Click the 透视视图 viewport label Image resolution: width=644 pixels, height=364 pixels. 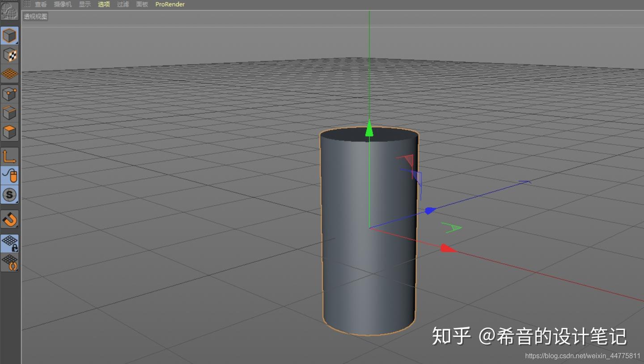pyautogui.click(x=35, y=17)
